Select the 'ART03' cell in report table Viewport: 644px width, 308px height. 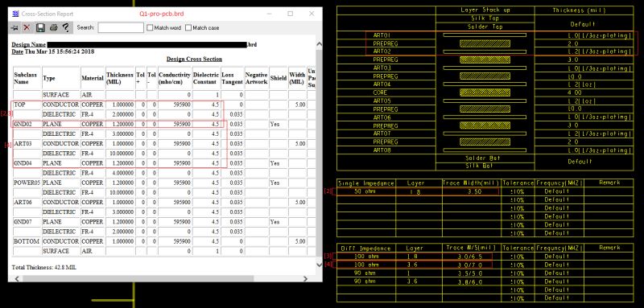[27, 143]
